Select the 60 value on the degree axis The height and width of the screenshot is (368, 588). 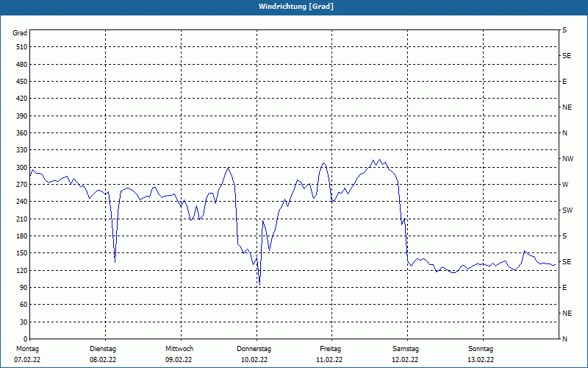(x=24, y=305)
